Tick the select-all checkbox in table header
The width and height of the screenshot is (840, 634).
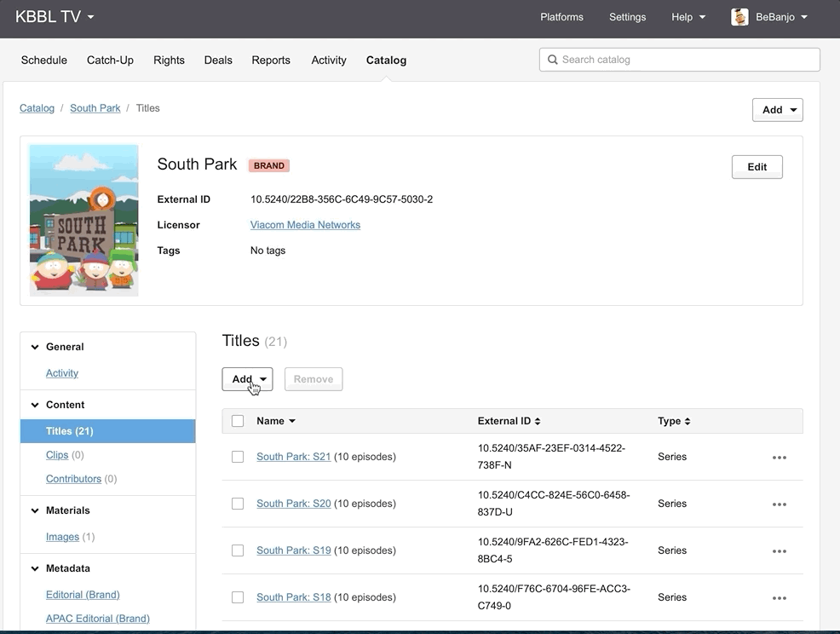(x=238, y=421)
